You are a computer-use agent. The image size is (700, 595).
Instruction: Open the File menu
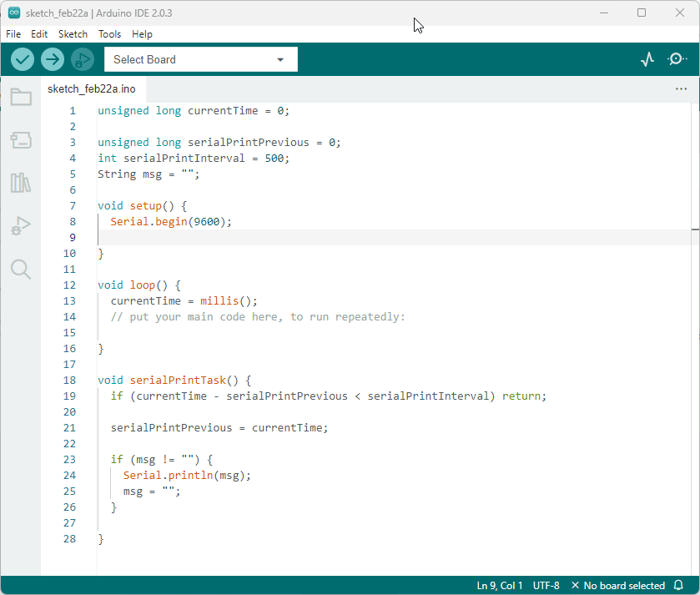click(13, 34)
